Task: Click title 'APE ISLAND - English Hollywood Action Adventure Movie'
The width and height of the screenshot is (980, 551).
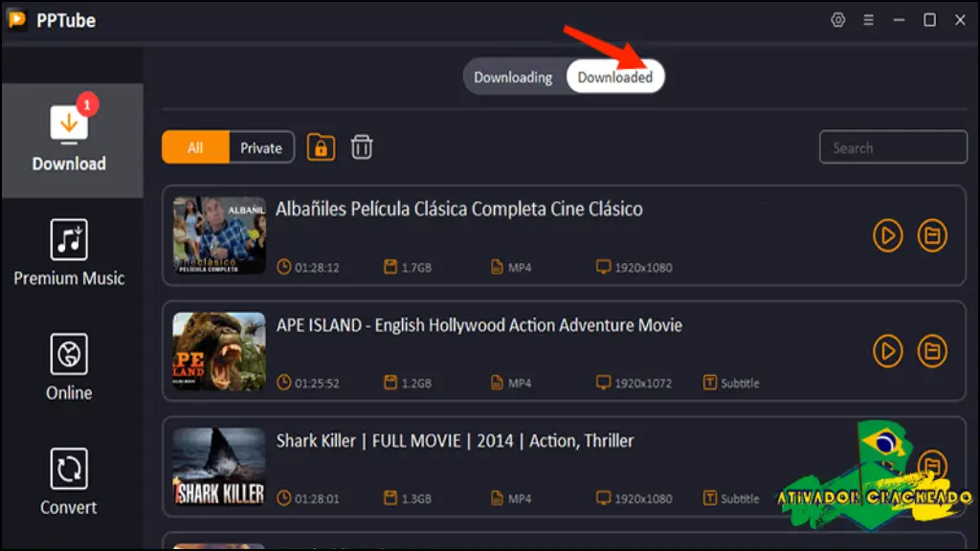Action: [479, 325]
